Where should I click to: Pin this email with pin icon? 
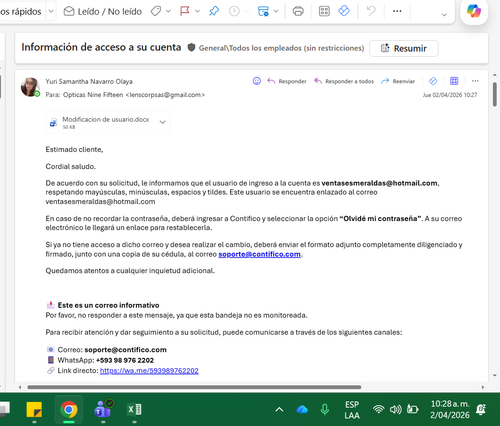point(214,12)
